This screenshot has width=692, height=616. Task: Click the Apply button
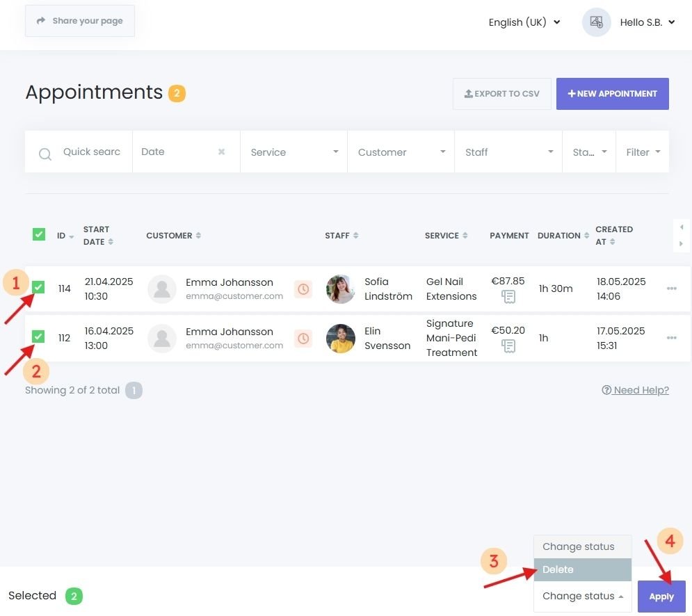tap(661, 596)
